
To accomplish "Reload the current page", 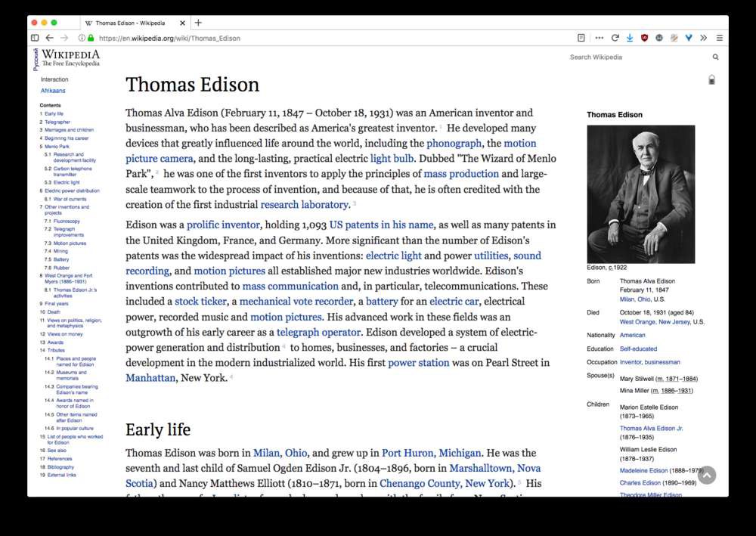I will click(x=615, y=38).
